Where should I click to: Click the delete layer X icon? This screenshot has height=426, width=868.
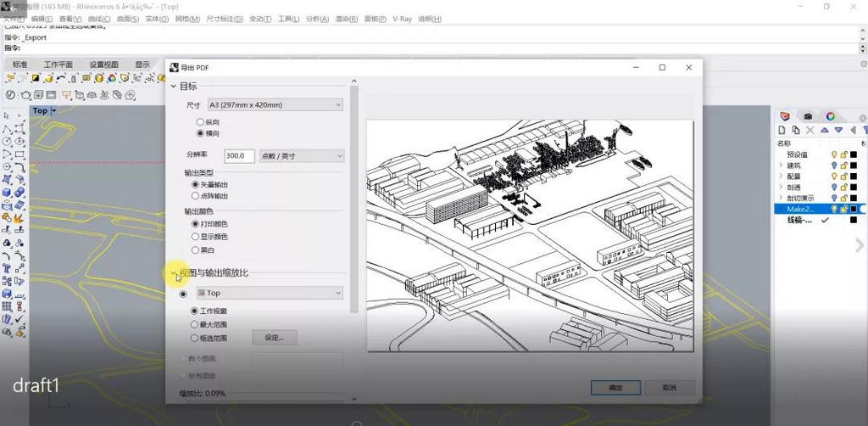coord(811,130)
